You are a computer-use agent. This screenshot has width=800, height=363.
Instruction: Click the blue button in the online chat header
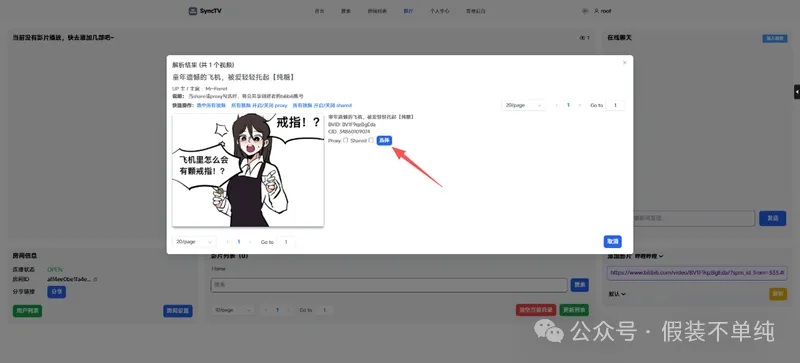coord(774,38)
